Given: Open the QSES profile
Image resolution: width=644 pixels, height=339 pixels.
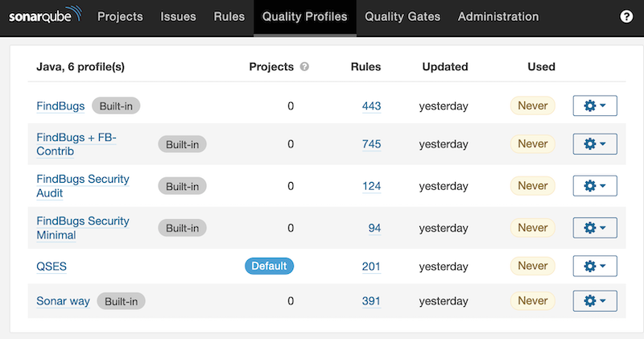Looking at the screenshot, I should click(x=52, y=267).
